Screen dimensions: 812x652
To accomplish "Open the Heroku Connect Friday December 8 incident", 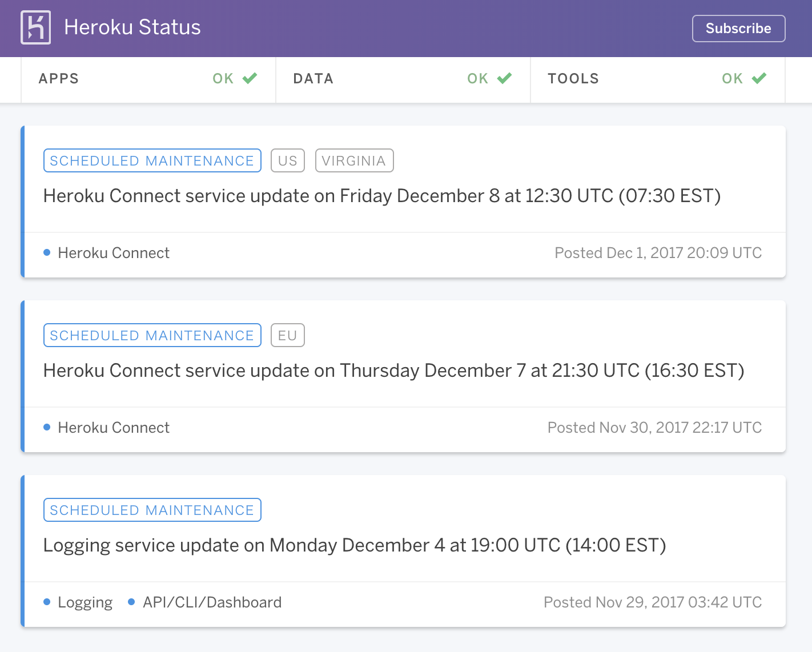I will (x=381, y=196).
